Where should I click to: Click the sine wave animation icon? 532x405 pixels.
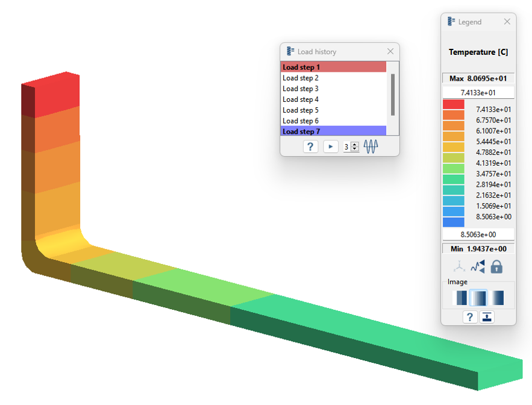pos(371,146)
